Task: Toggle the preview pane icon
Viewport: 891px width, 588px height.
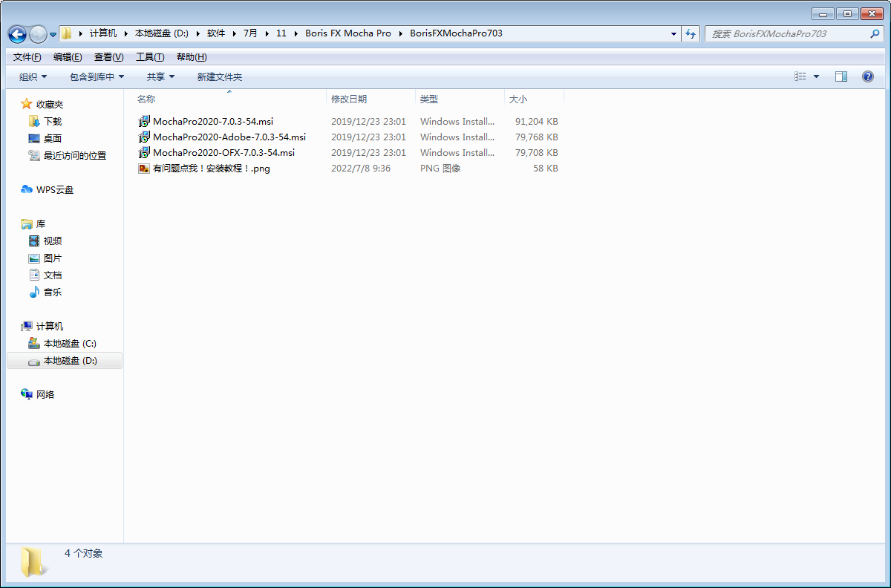Action: 841,76
